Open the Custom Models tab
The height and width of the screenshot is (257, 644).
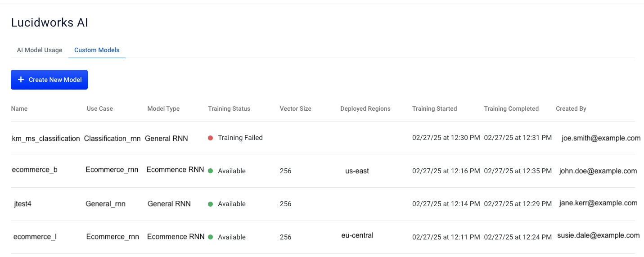click(x=97, y=50)
